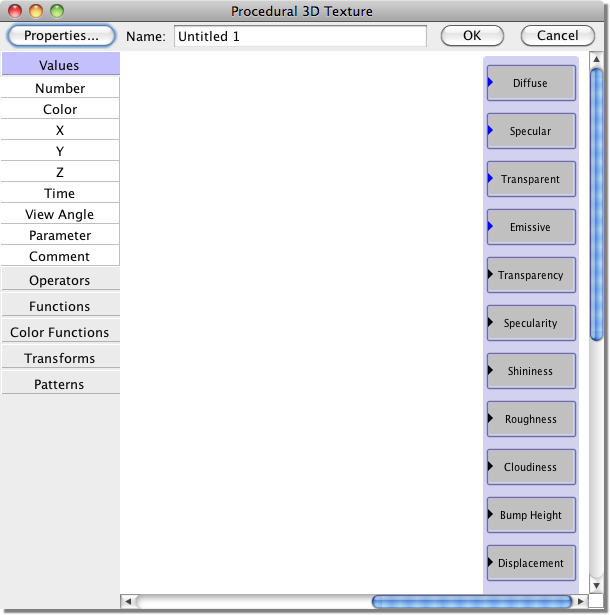Choose the Number module
610x615 pixels.
(60, 88)
